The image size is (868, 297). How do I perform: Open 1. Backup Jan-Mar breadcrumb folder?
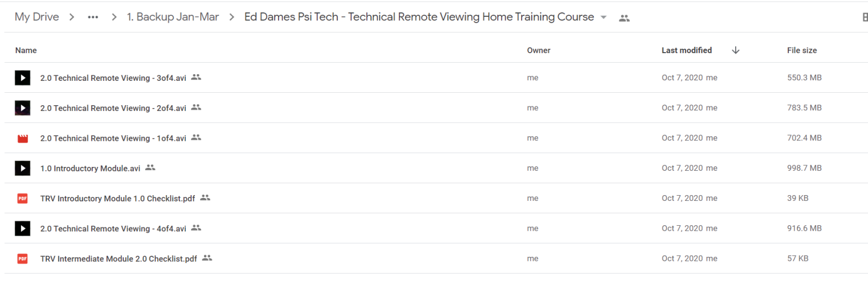pyautogui.click(x=172, y=17)
